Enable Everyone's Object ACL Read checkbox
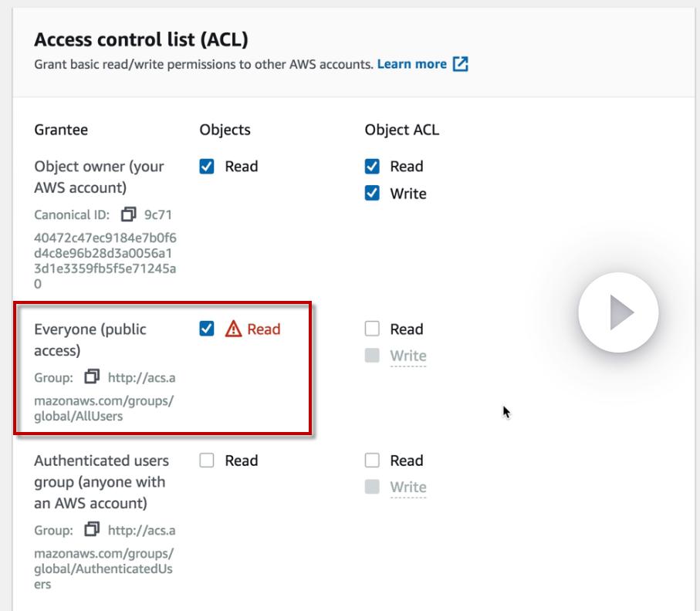 coord(372,329)
